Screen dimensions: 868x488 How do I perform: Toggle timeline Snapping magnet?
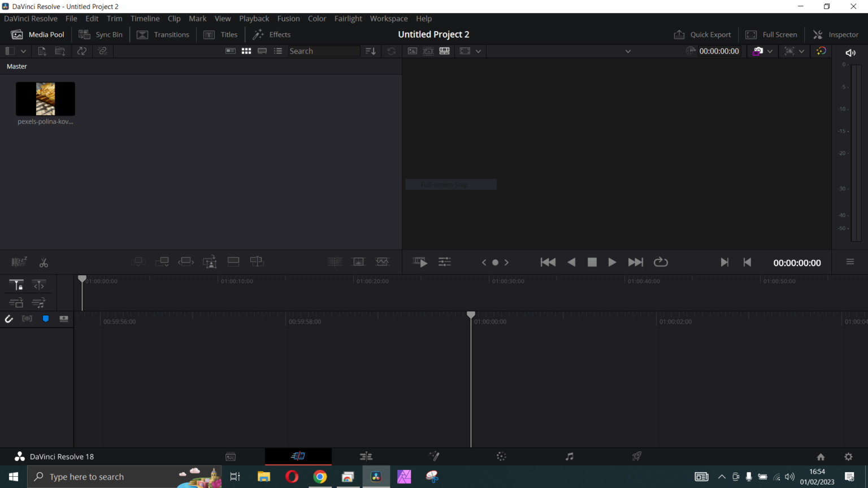9,319
